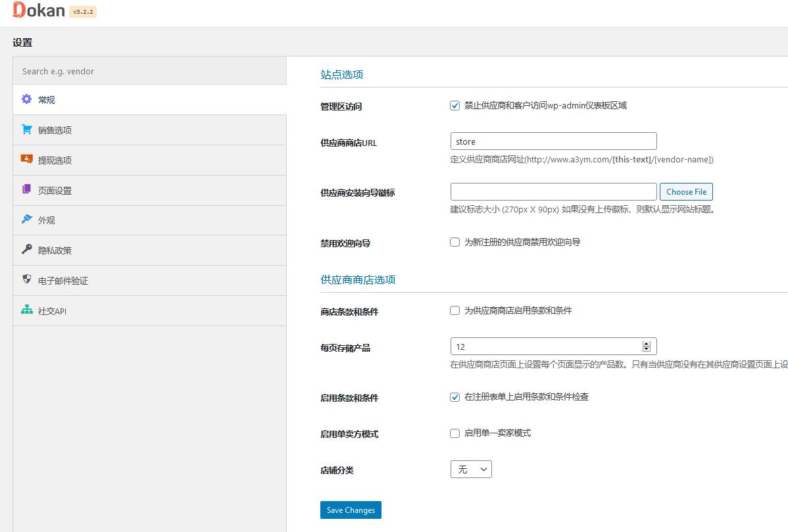This screenshot has width=788, height=532.
Task: Tick the 商店条款和条件 checkbox
Action: (x=455, y=310)
